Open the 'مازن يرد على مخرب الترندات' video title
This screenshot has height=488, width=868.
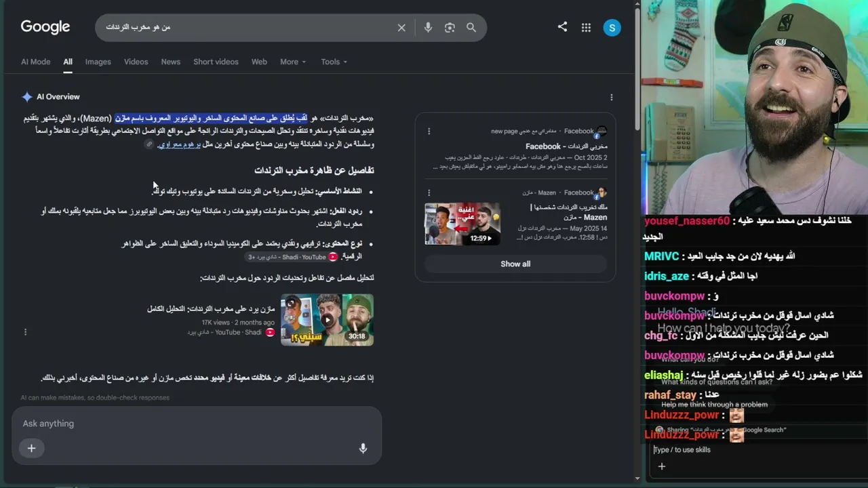tap(211, 309)
